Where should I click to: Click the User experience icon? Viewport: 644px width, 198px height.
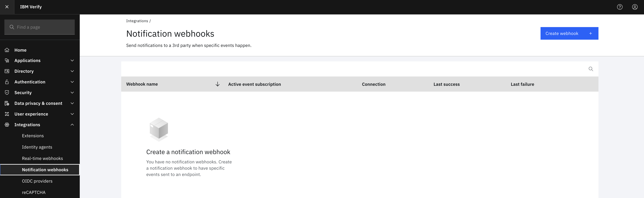click(7, 114)
